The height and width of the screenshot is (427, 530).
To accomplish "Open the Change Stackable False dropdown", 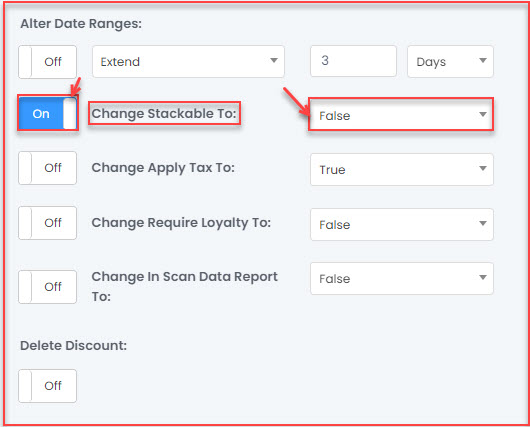I will pyautogui.click(x=401, y=114).
